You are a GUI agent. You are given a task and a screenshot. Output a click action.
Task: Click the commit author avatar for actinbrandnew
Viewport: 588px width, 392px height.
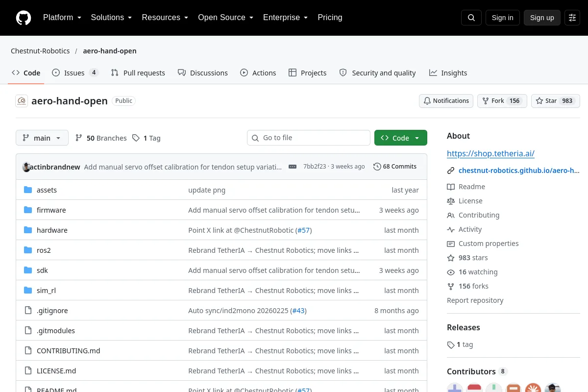tap(26, 167)
